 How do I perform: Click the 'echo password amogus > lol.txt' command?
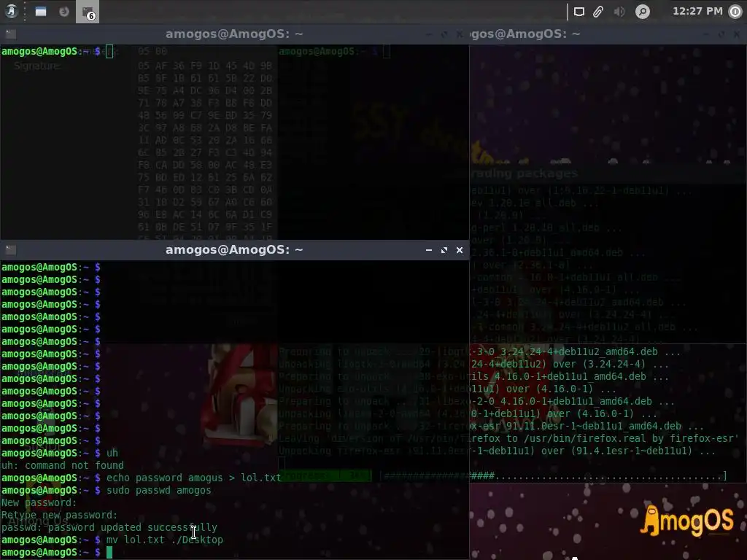pyautogui.click(x=193, y=478)
